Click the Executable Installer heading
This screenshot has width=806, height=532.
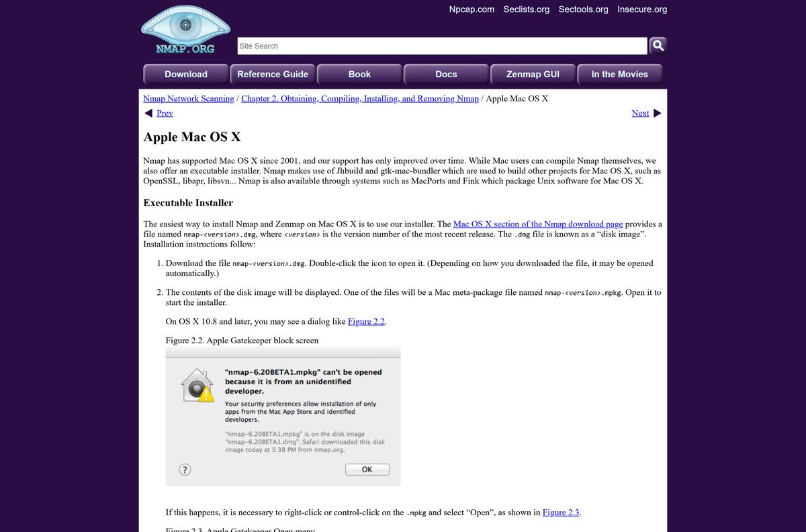pyautogui.click(x=188, y=203)
